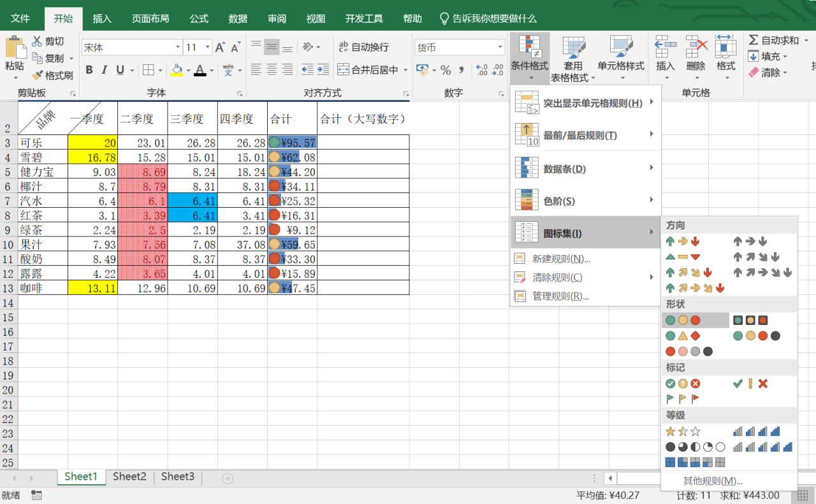Open the 货币 number format dropdown
816x504 pixels.
500,47
